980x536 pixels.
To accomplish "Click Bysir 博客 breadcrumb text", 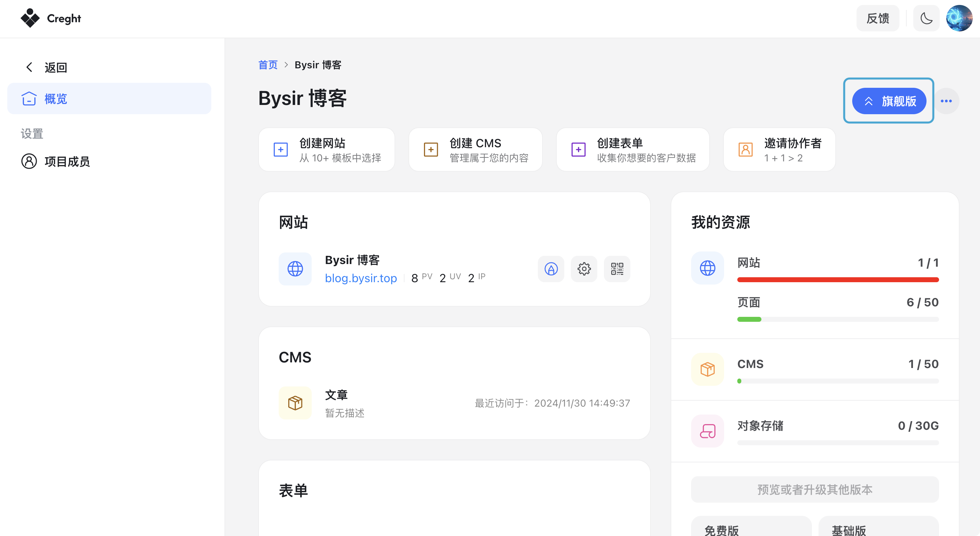I will (x=318, y=65).
